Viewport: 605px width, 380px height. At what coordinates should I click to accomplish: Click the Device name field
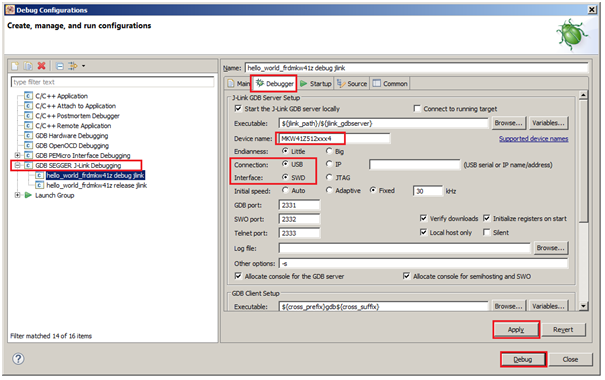pyautogui.click(x=334, y=138)
